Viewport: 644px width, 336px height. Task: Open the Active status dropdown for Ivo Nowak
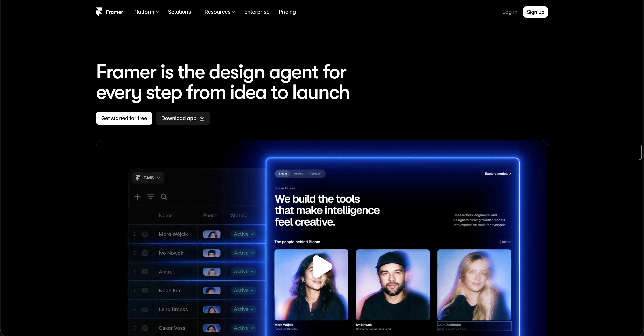(244, 253)
